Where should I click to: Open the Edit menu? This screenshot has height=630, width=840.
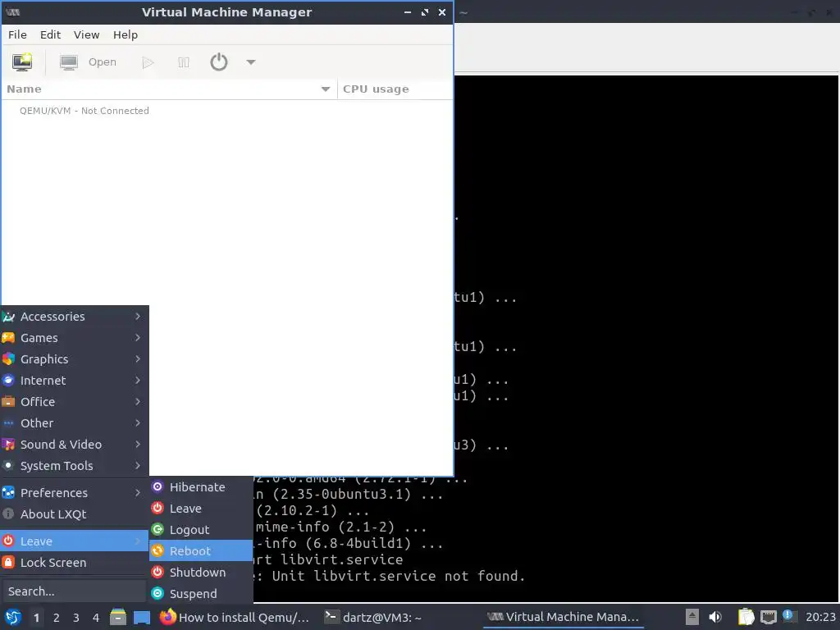pos(50,34)
